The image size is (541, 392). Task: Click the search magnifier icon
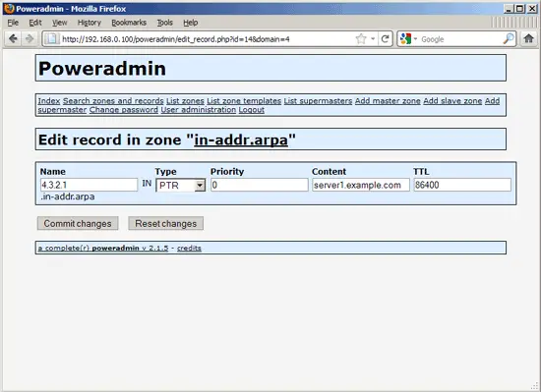tap(509, 39)
